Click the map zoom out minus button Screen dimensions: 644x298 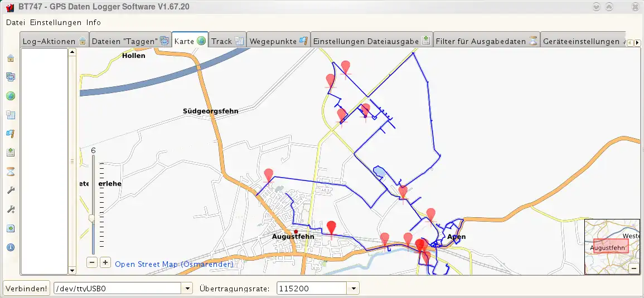click(x=93, y=262)
